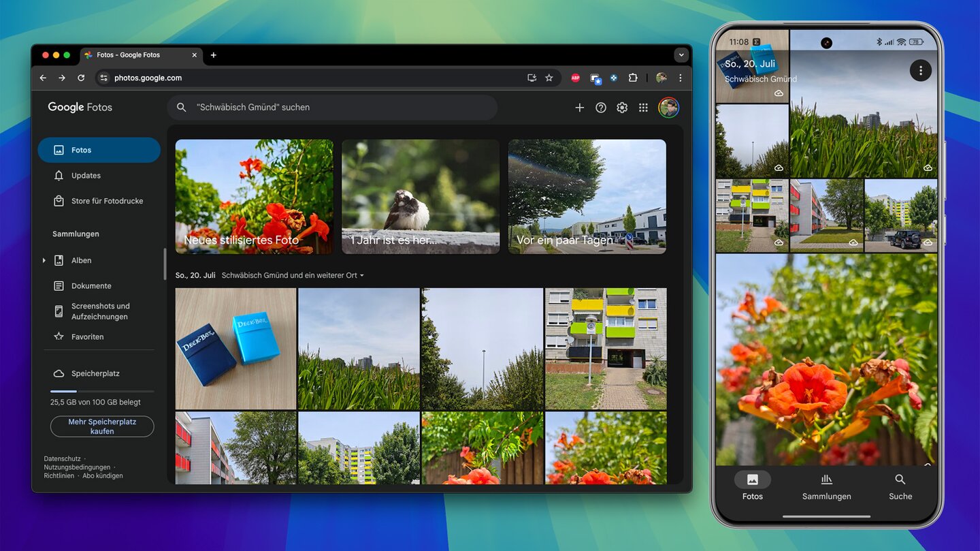Tap the Suche tab on the phone
Viewport: 980px width, 551px height.
click(900, 486)
